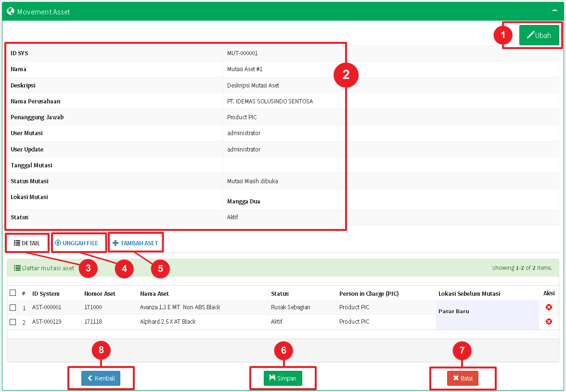This screenshot has width=566, height=392.
Task: Open the TAMBAH ASET tab
Action: click(x=135, y=243)
